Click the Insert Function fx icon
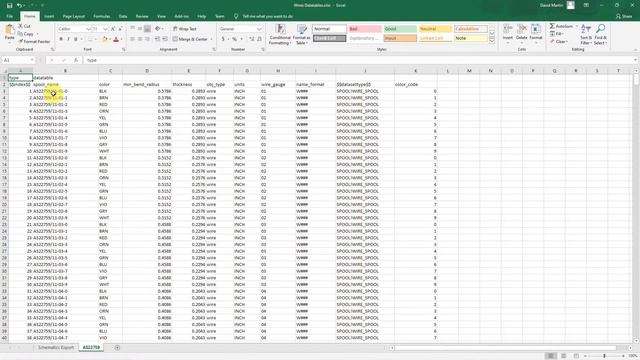Viewport: 640px width, 360px height. click(x=76, y=60)
